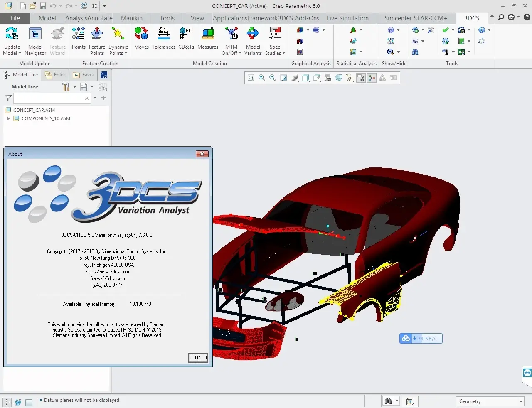Click the Zoom Out magnifier icon

coord(273,78)
